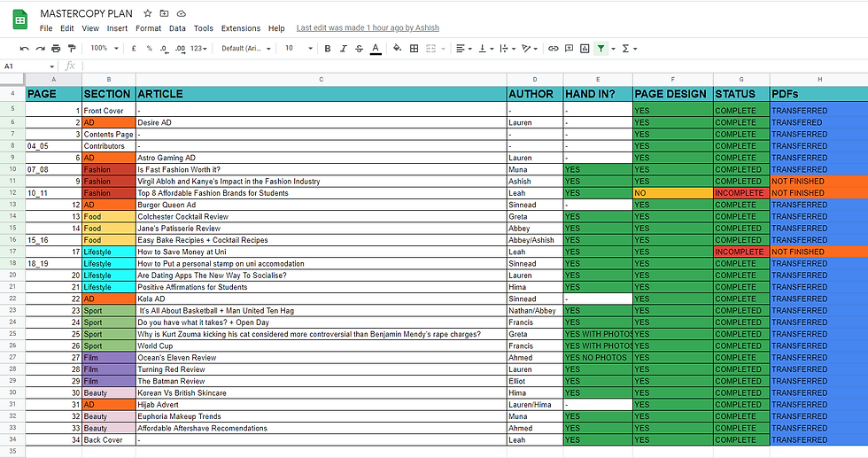
Task: Select the red INCOMPLETE cell in row 17
Action: point(741,252)
